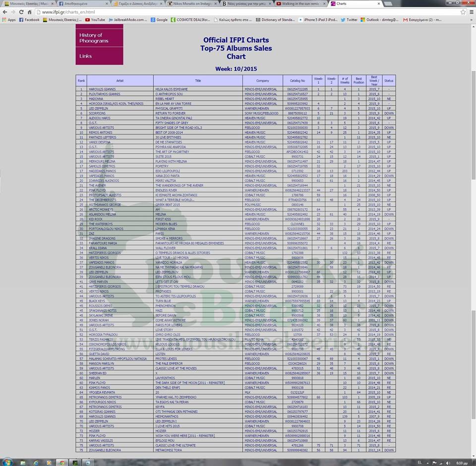Viewport: 476px width, 466px height.
Task: Go forward using browser forward arrow
Action: tap(13, 12)
